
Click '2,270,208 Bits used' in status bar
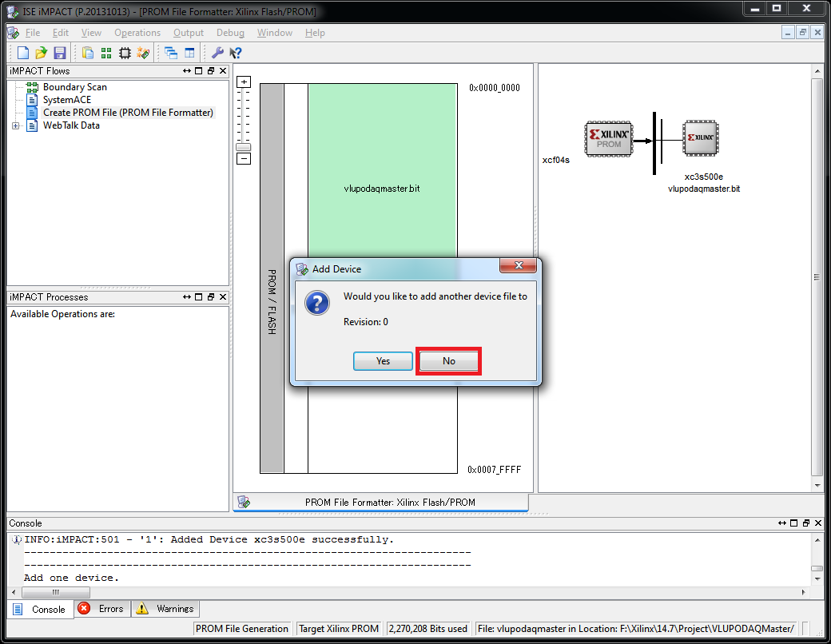tap(428, 629)
